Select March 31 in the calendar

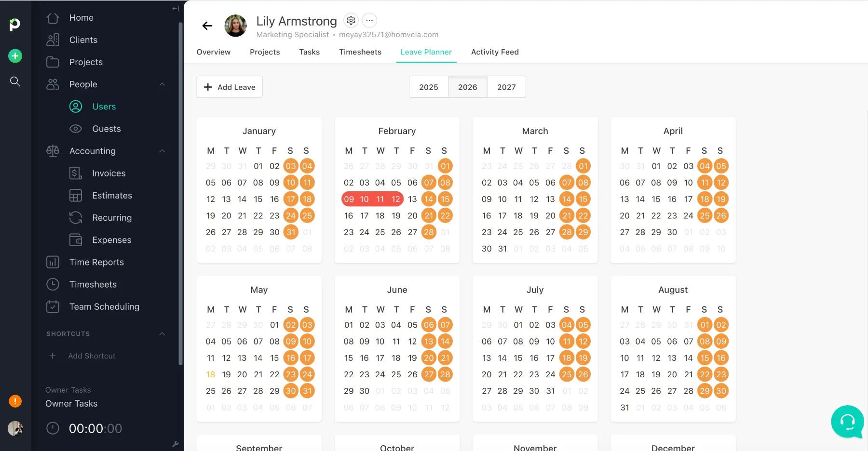coord(502,249)
